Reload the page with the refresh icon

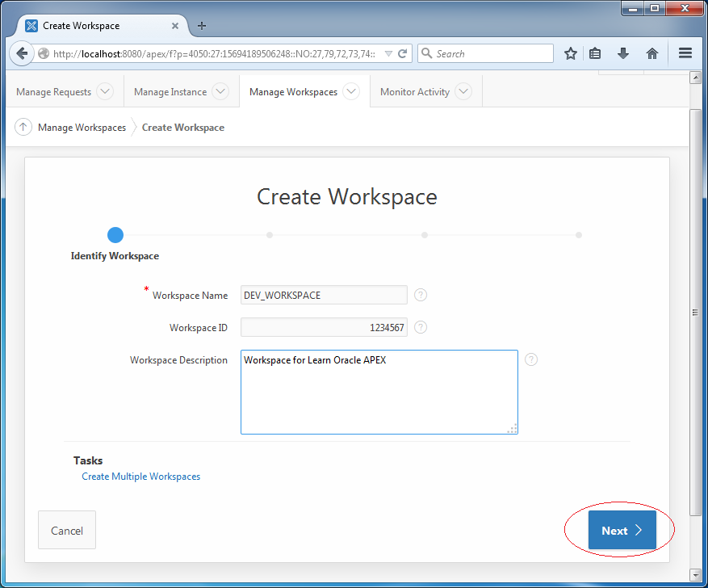[403, 54]
